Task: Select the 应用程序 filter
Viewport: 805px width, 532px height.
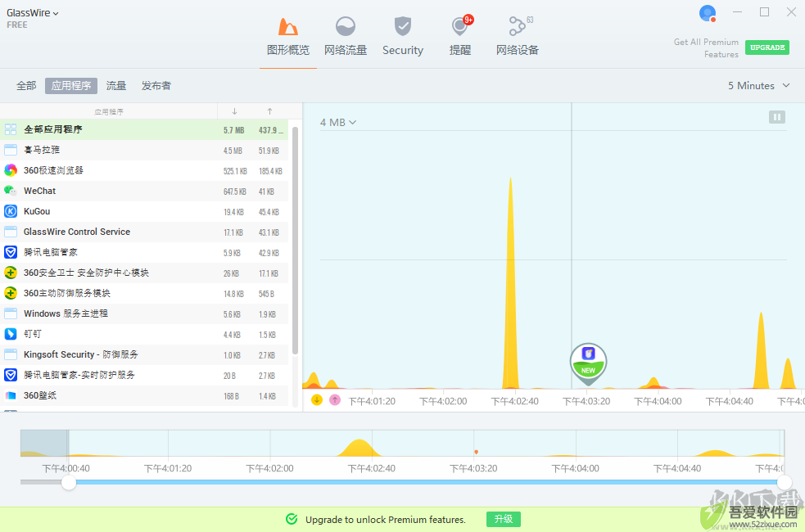Action: click(x=71, y=86)
